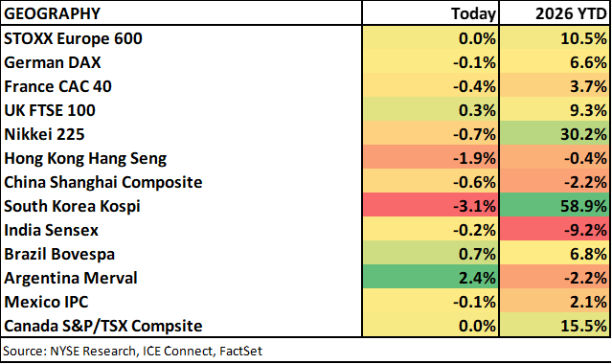Click Nikkei 225 YTD cell 30.2%

555,134
